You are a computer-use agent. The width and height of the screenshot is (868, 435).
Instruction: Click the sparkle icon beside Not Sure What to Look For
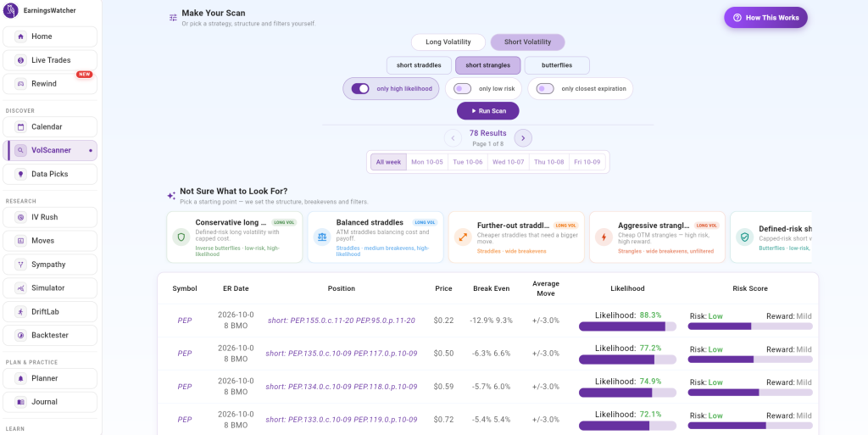(x=171, y=195)
